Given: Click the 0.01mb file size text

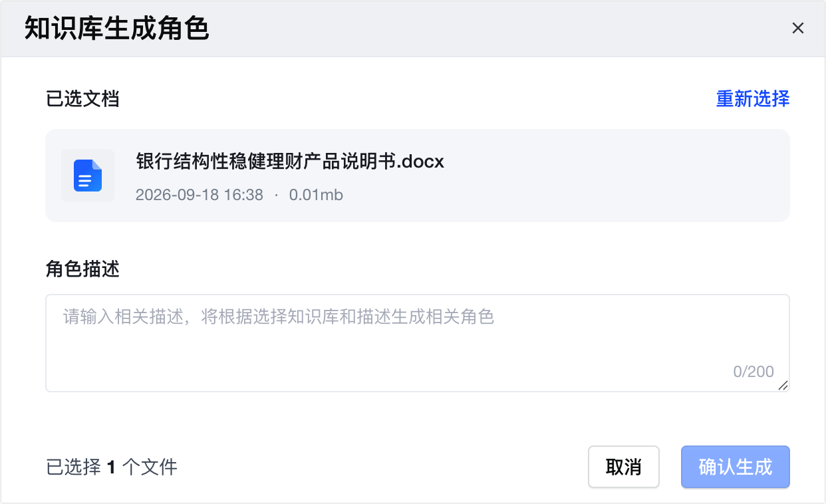Looking at the screenshot, I should 316,195.
